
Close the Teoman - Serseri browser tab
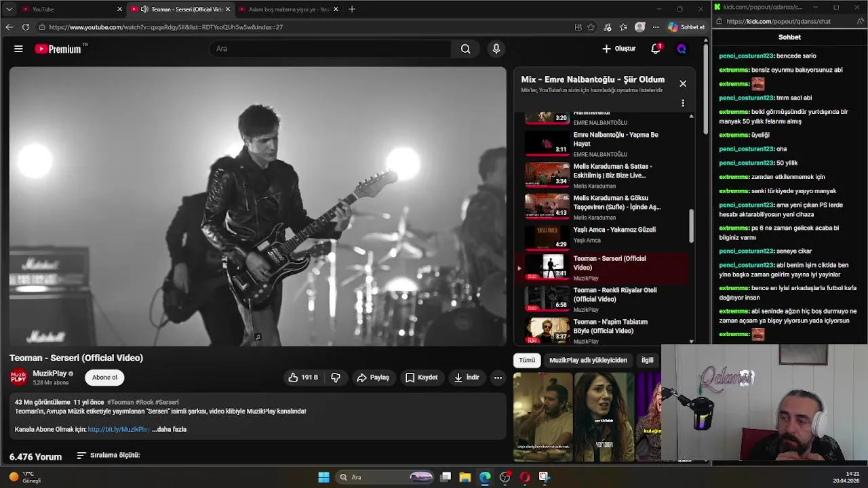228,9
